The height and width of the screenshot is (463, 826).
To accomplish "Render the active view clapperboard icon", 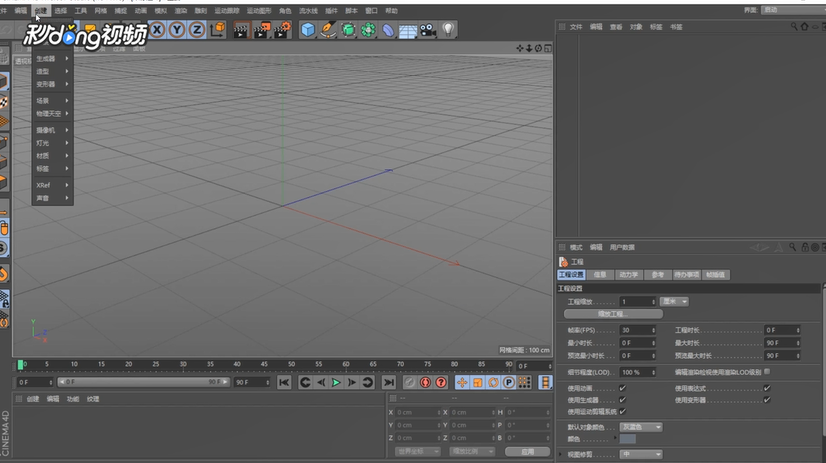I will (x=241, y=30).
